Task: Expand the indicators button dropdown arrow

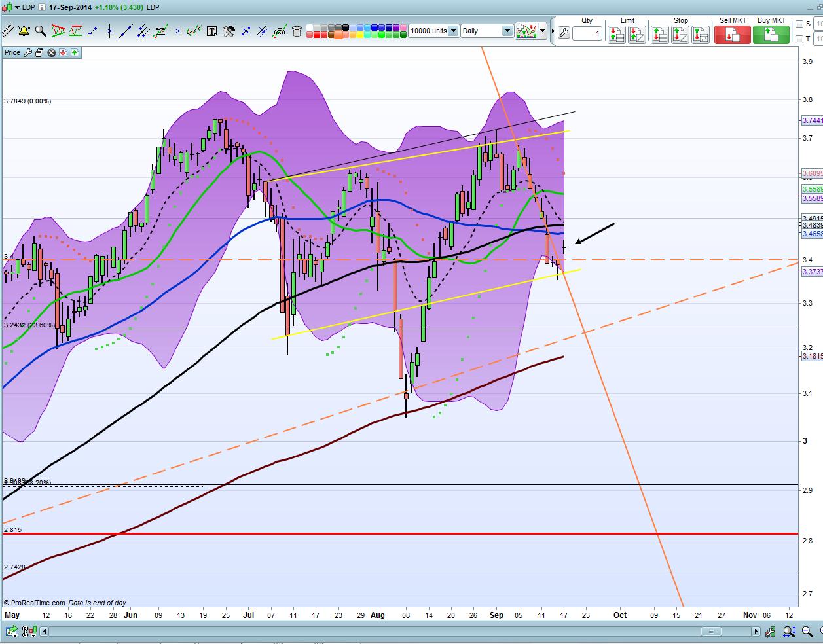Action: (x=543, y=31)
